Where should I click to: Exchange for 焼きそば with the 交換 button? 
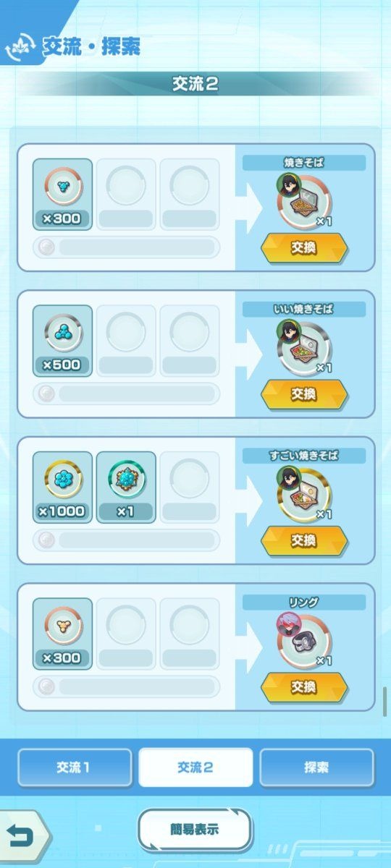pos(304,247)
